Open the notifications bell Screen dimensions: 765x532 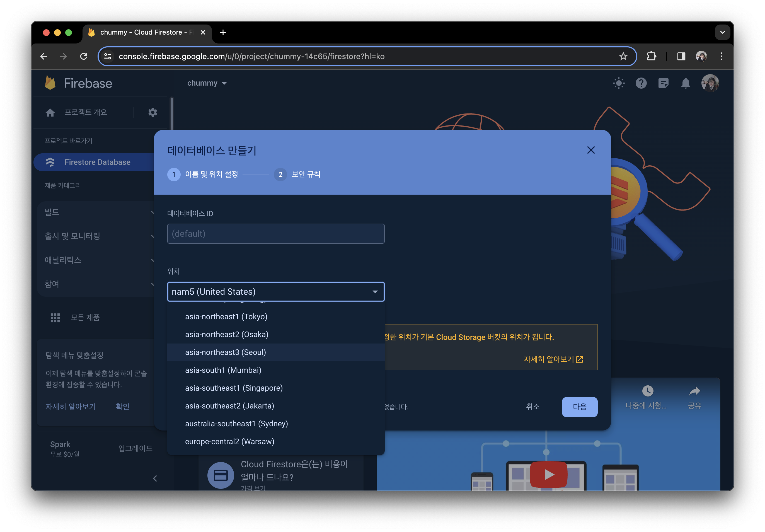[685, 83]
